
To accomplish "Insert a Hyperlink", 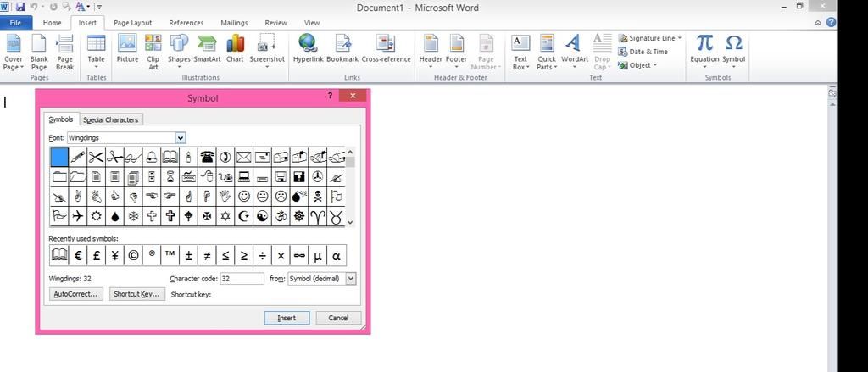I will point(308,48).
